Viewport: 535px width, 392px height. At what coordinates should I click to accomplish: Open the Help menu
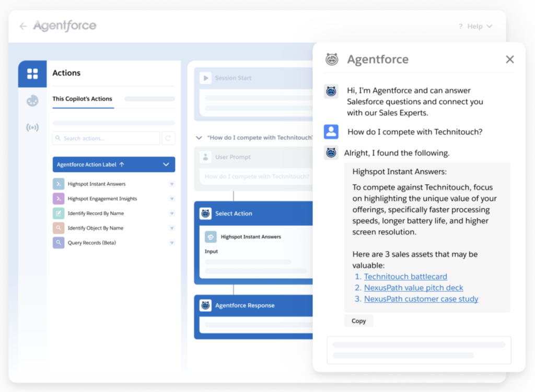475,26
